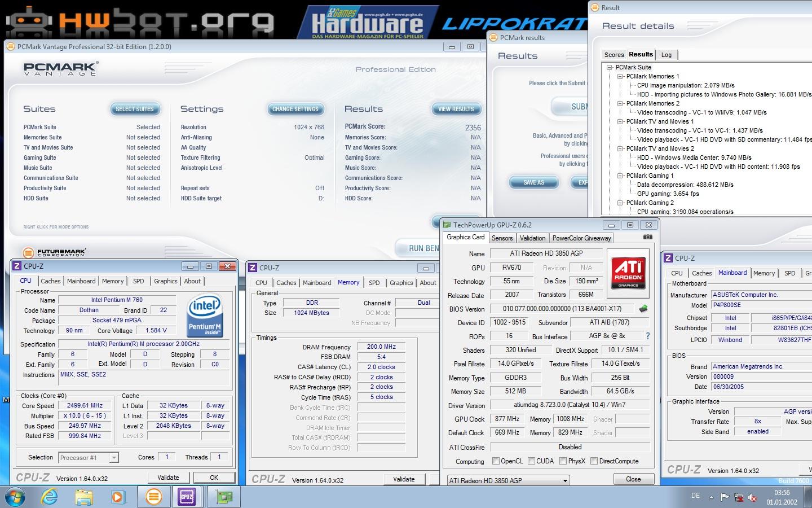Click the VIEW RESULTS button

(x=456, y=109)
